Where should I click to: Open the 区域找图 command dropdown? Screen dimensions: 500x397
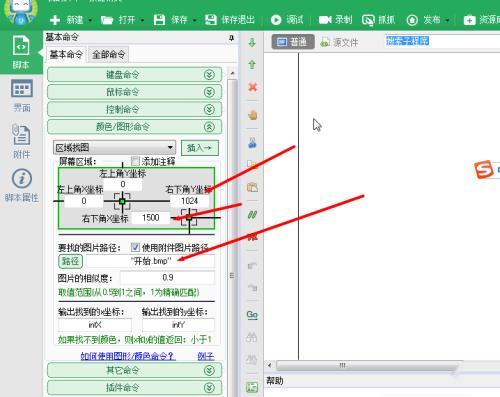tap(114, 147)
